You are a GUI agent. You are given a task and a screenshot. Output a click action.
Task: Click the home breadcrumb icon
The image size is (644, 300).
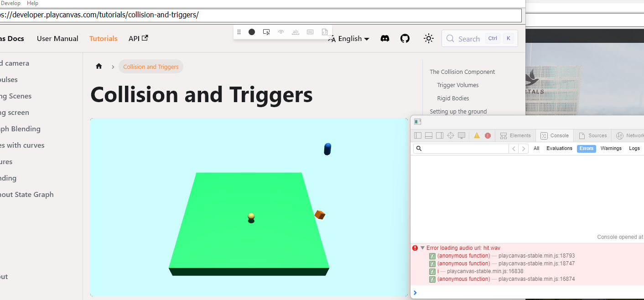point(99,67)
